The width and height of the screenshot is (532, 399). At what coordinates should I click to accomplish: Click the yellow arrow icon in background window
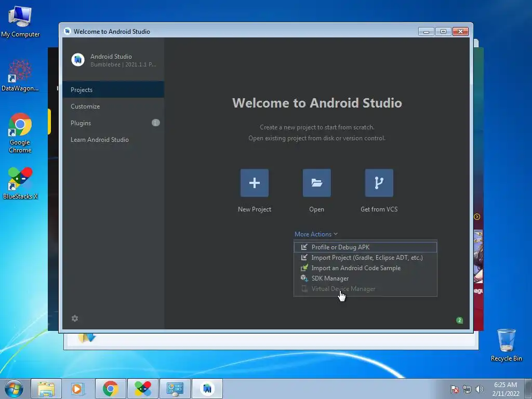coord(477,217)
